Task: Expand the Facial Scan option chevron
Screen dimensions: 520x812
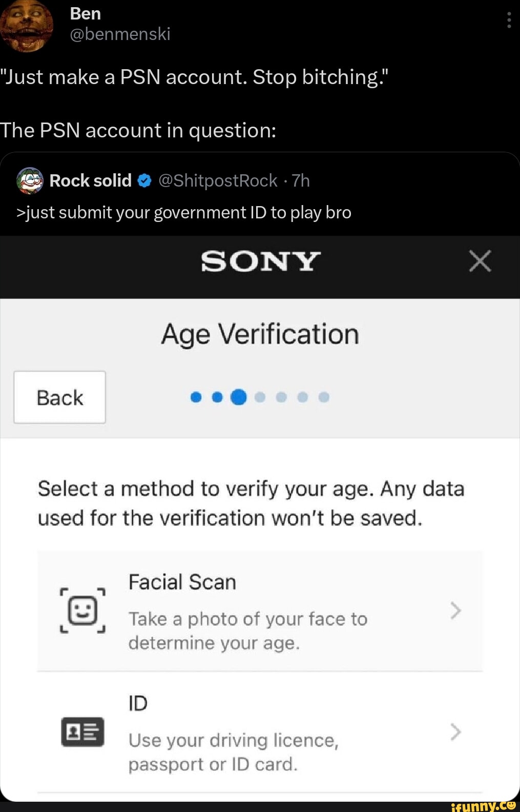Action: tap(455, 611)
